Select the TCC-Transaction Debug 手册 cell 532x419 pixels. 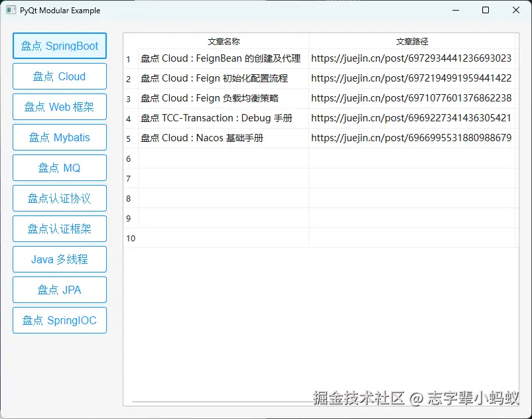[224, 118]
